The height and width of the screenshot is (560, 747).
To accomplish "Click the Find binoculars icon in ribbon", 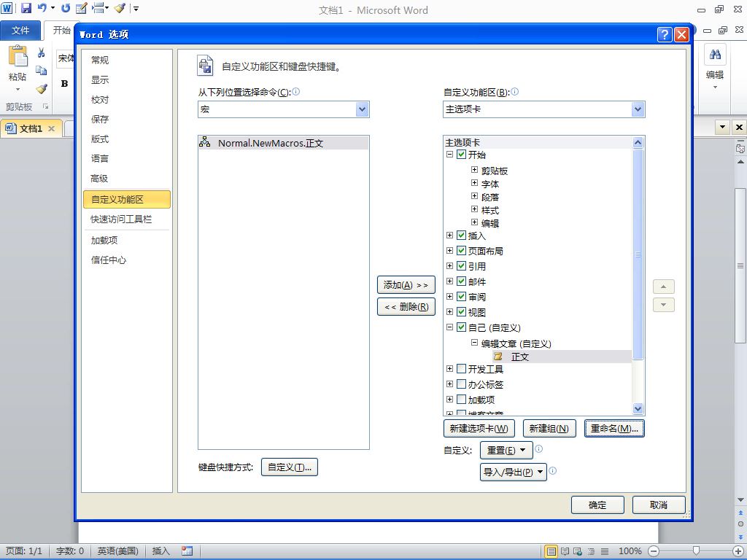I will pos(715,54).
